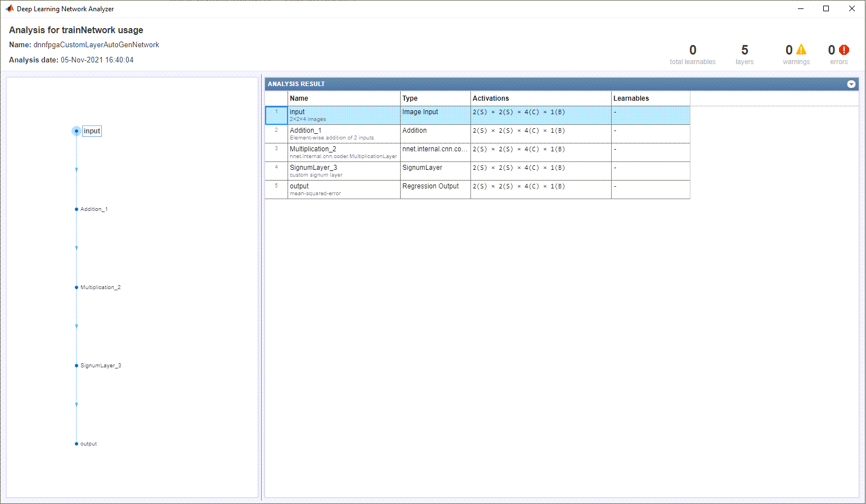Click the yellow warnings triangle icon
The width and height of the screenshot is (866, 504).
pos(801,50)
